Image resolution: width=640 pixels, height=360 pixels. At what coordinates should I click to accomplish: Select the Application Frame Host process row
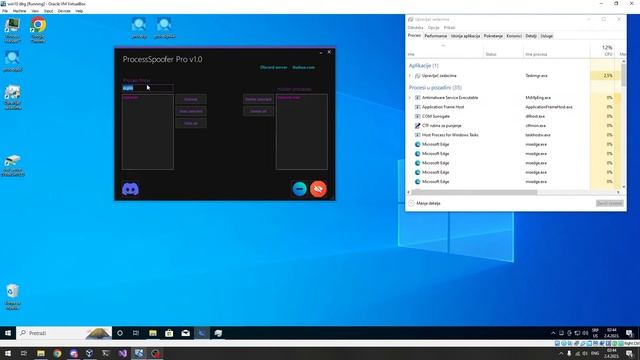coord(514,107)
